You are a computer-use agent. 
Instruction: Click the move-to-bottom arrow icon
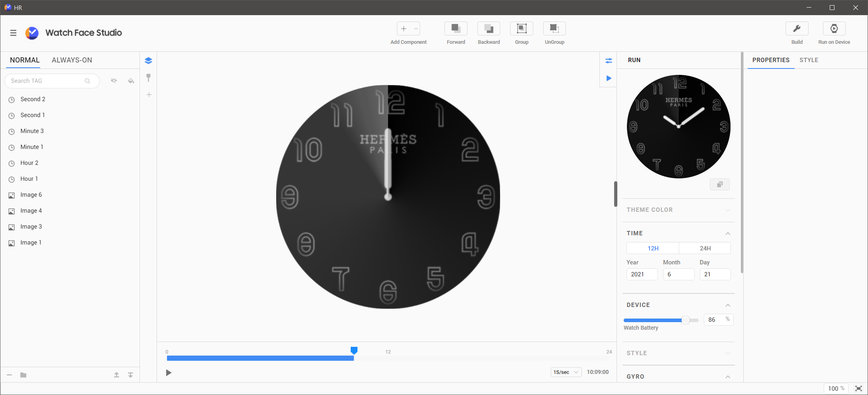point(130,375)
